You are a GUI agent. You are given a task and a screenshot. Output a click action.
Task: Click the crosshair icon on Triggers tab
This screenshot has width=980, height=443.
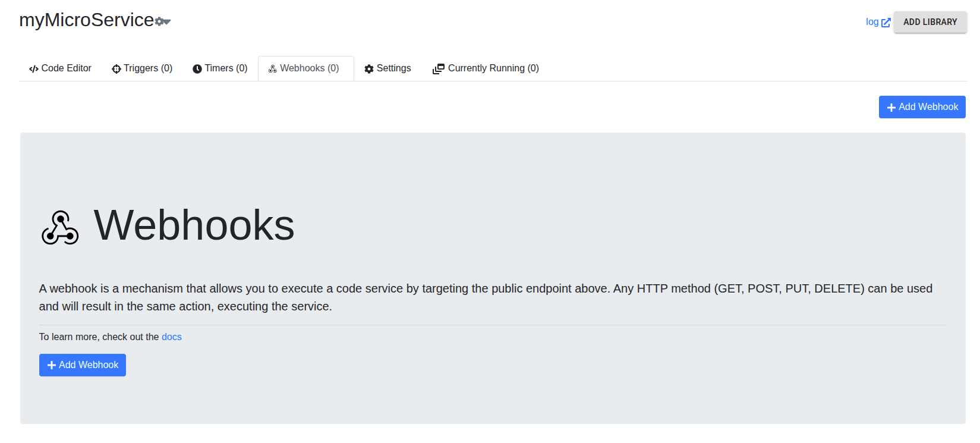tap(116, 69)
